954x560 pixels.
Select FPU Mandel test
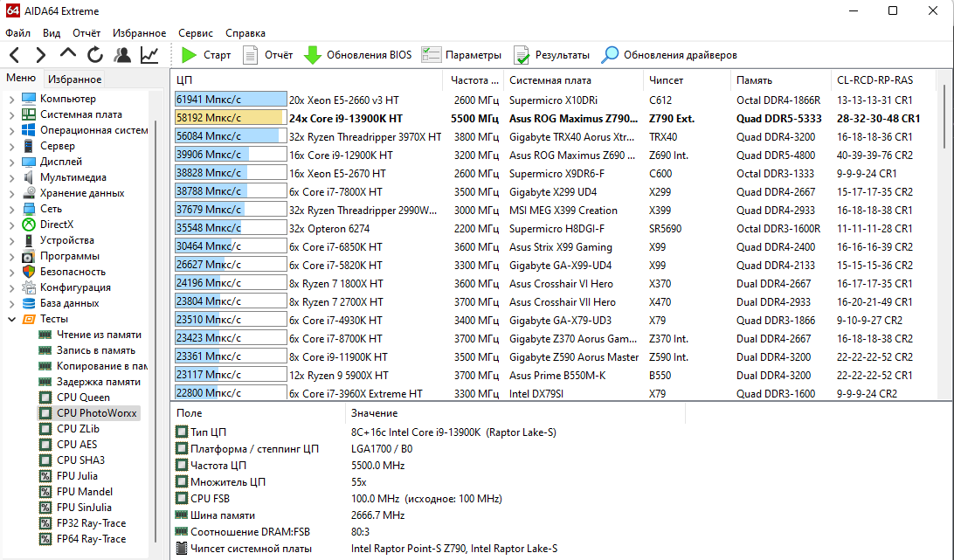coord(85,492)
